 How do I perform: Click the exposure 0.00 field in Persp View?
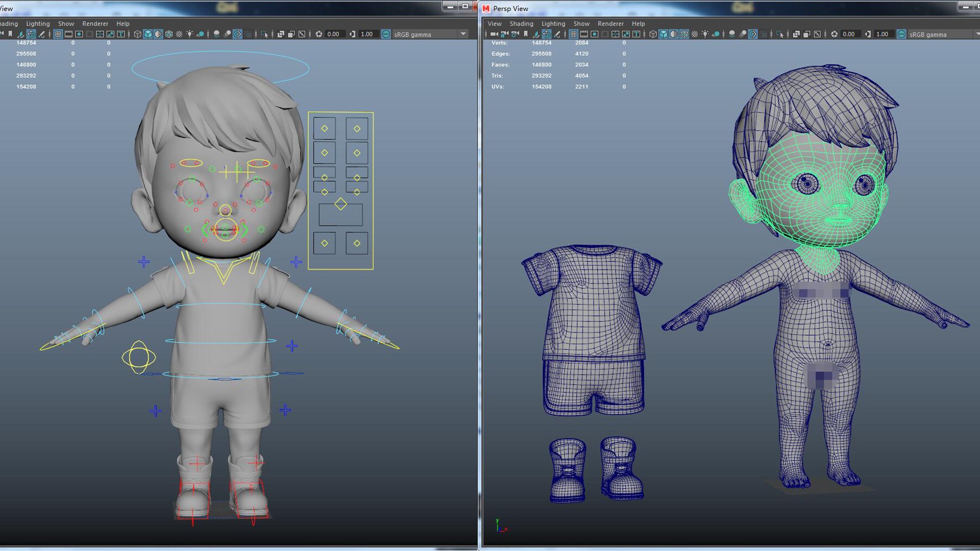point(850,34)
